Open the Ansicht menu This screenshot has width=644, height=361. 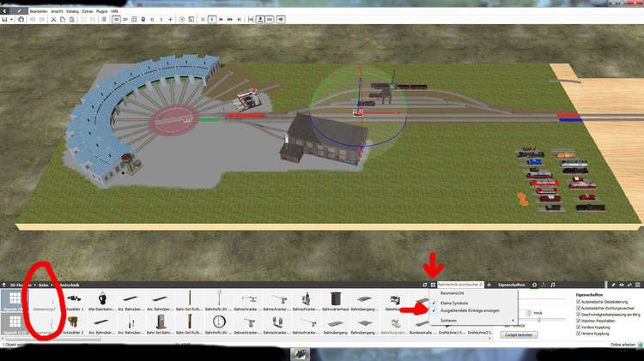[x=57, y=11]
